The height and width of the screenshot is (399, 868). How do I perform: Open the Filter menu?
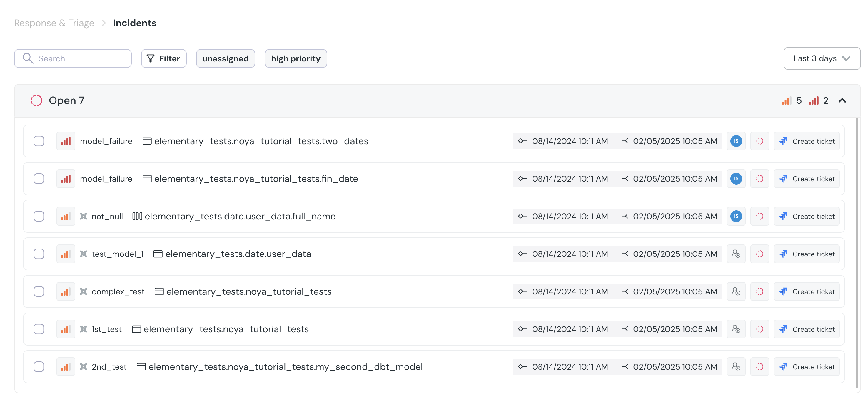click(164, 58)
